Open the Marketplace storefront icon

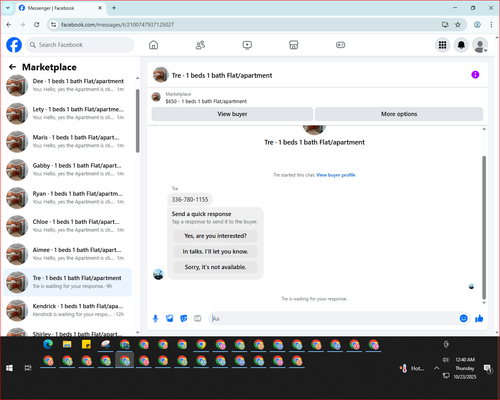click(294, 45)
